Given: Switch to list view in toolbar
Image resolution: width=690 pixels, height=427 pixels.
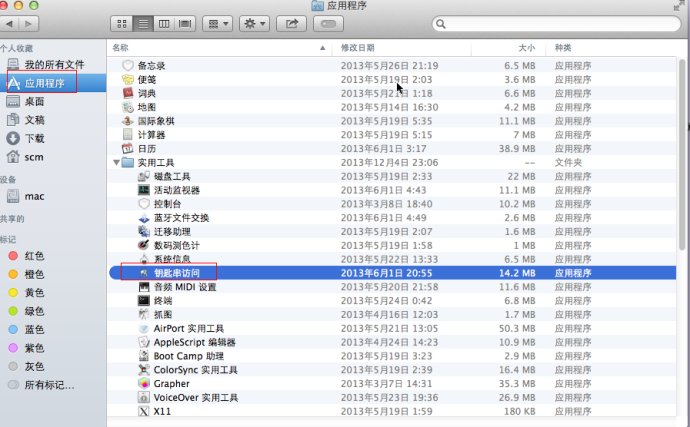Looking at the screenshot, I should (x=143, y=24).
